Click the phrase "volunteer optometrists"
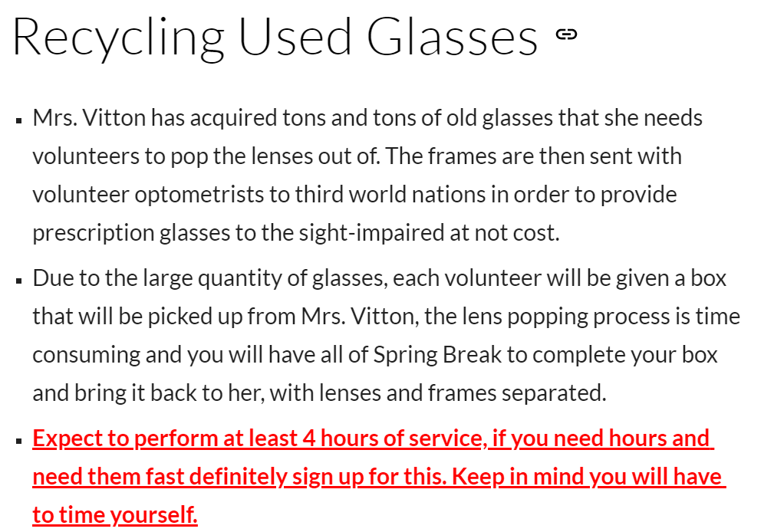The width and height of the screenshot is (774, 532). pyautogui.click(x=149, y=194)
